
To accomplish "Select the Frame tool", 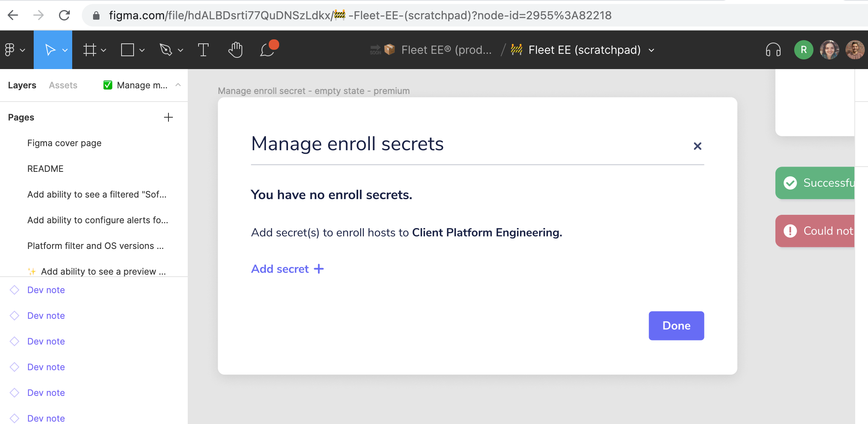I will coord(90,49).
